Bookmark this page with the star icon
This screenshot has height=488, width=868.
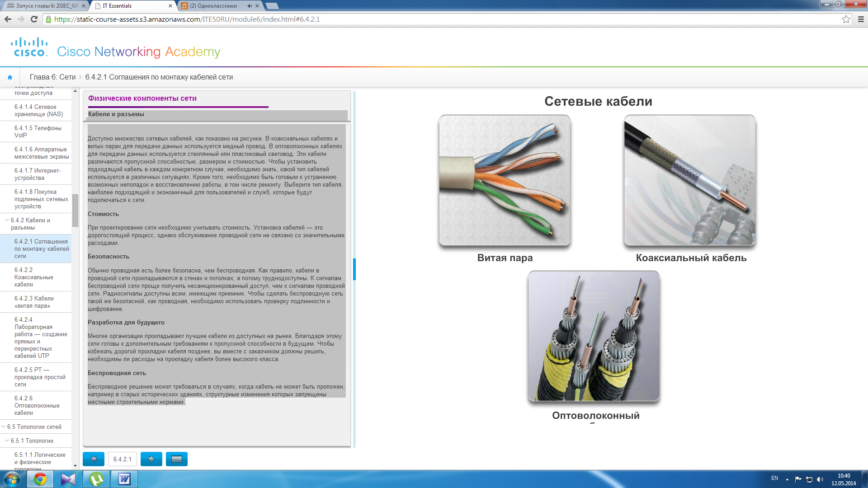click(846, 19)
